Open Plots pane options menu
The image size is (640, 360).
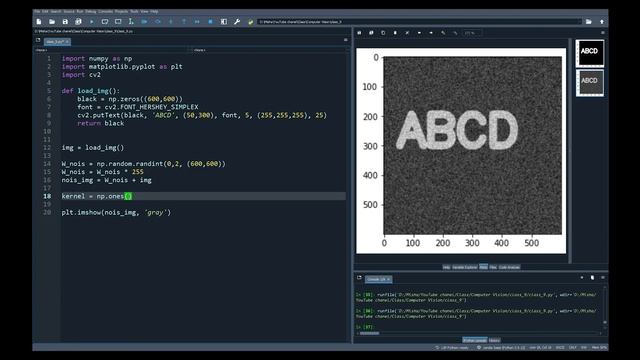(x=603, y=33)
